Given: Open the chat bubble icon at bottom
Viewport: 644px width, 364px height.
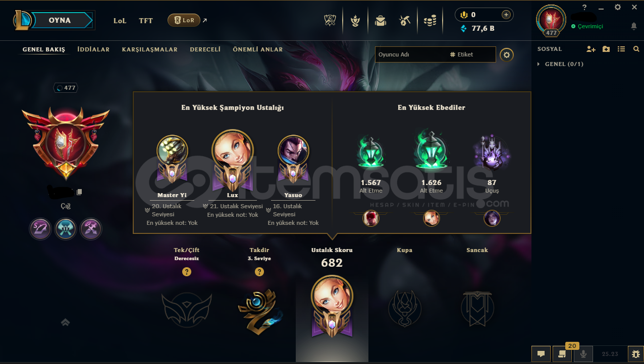Looking at the screenshot, I should click(x=541, y=354).
